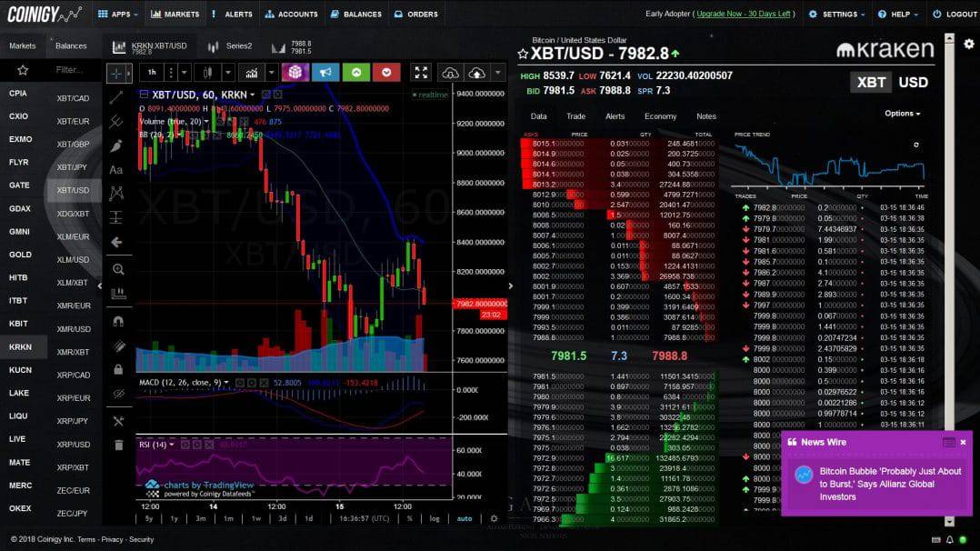This screenshot has width=980, height=551.
Task: Open the purple cube button in chart toolbar
Action: (295, 73)
